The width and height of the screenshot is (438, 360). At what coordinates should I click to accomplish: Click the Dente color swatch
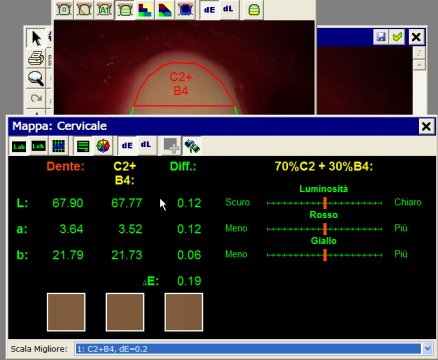pyautogui.click(x=66, y=312)
